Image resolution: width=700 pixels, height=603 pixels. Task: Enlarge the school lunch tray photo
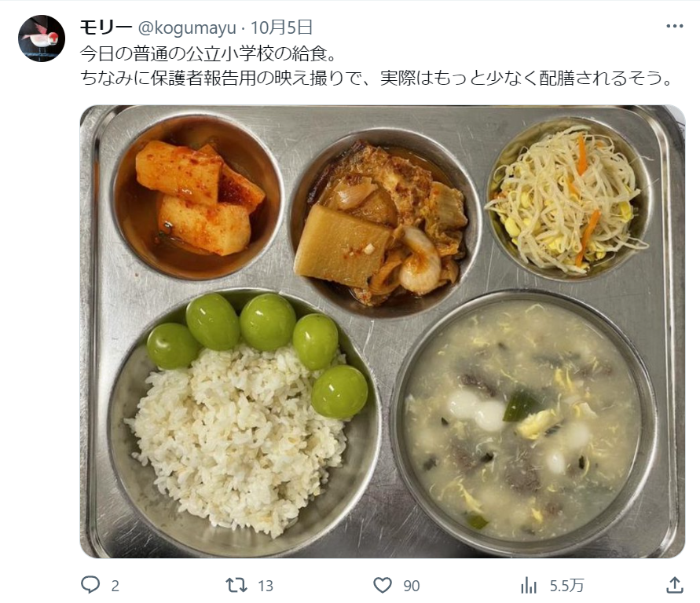[x=382, y=331]
